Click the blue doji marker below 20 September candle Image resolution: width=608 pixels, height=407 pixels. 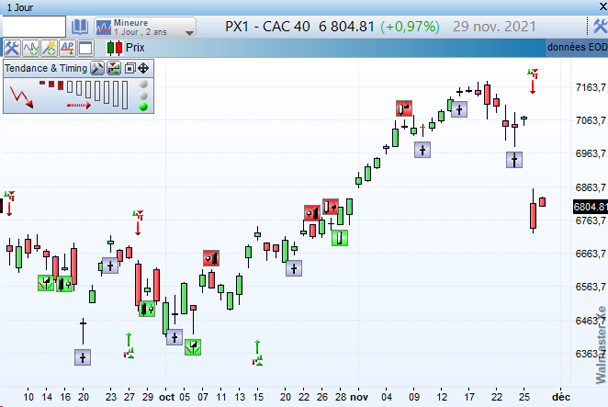tap(83, 357)
